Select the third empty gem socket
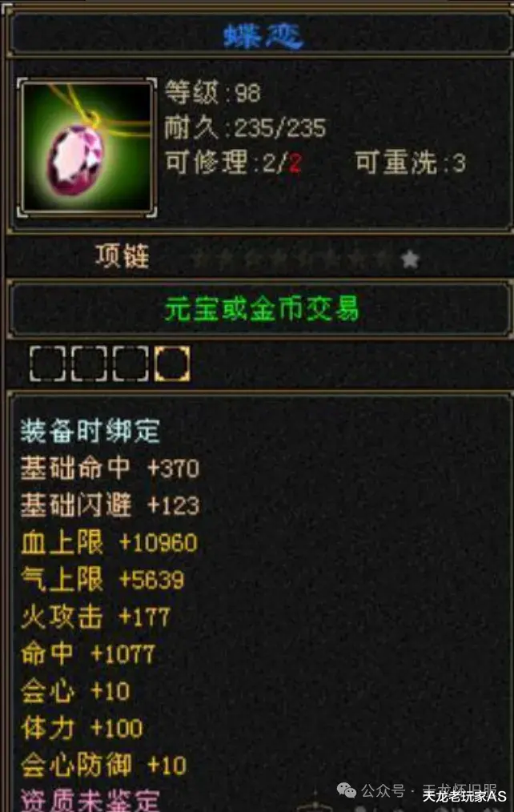514x812 pixels. click(131, 364)
